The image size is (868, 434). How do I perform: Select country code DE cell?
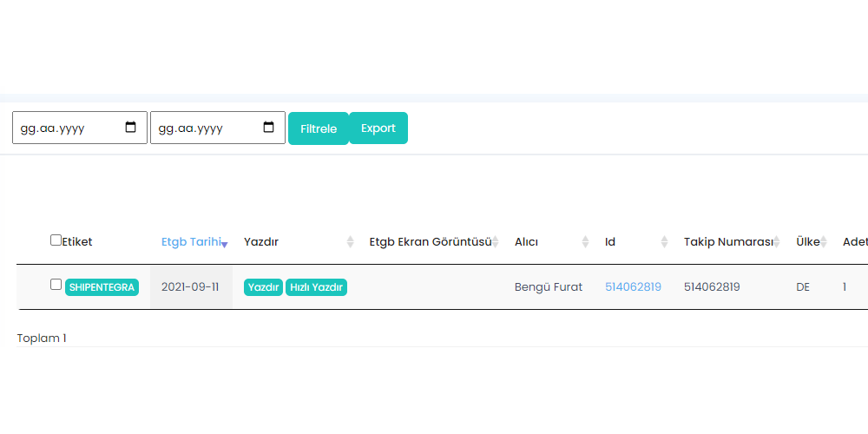803,287
